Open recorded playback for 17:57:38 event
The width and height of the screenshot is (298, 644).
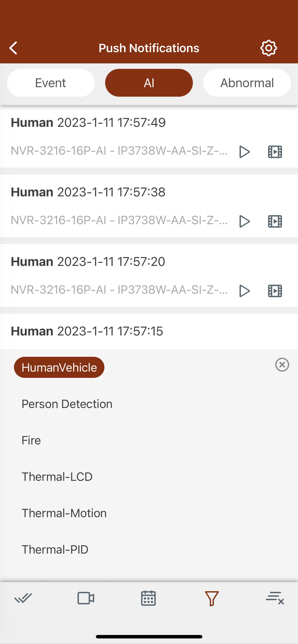275,221
